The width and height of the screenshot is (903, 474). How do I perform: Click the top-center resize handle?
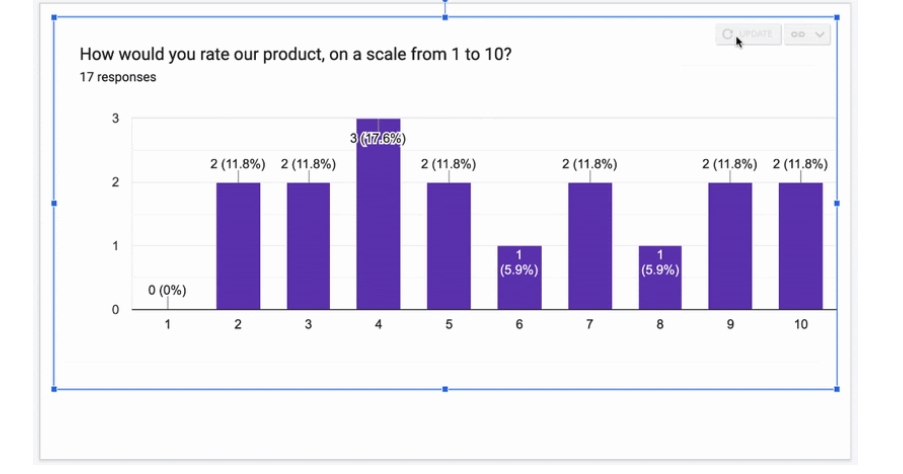pos(445,17)
